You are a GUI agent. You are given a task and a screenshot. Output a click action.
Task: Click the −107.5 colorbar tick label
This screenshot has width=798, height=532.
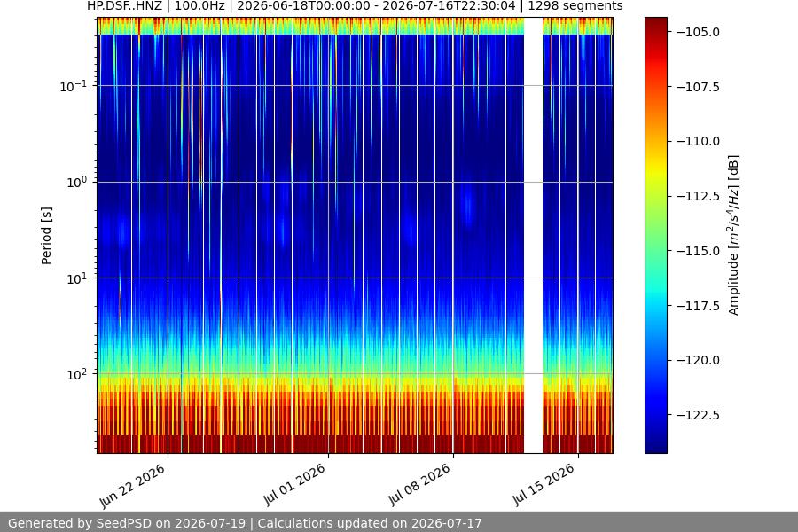click(x=699, y=87)
